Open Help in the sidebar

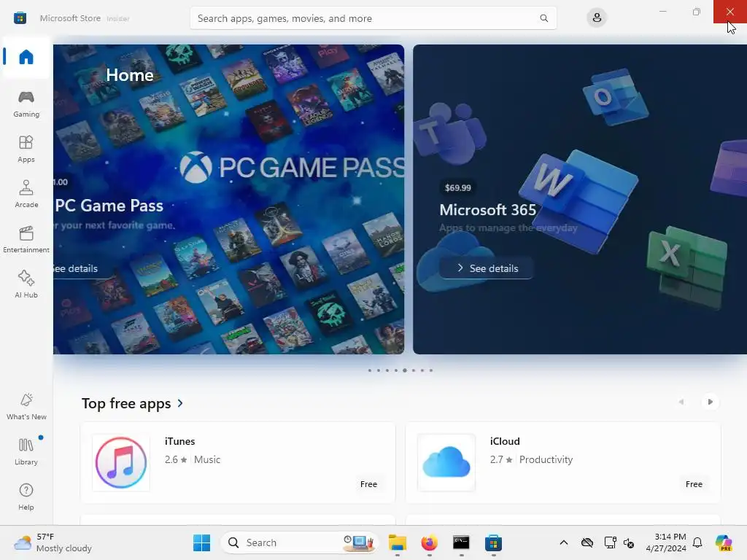(26, 497)
